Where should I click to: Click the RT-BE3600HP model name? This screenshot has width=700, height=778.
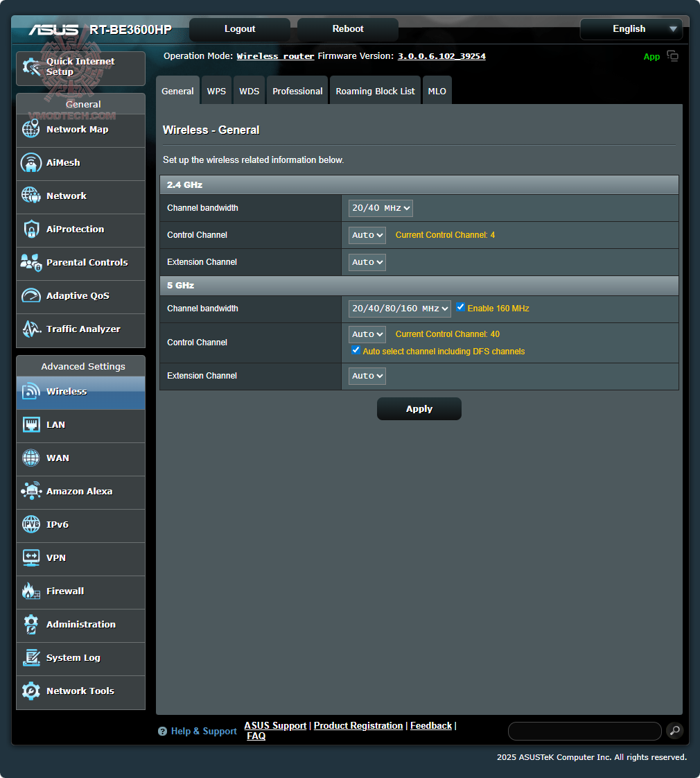(130, 30)
